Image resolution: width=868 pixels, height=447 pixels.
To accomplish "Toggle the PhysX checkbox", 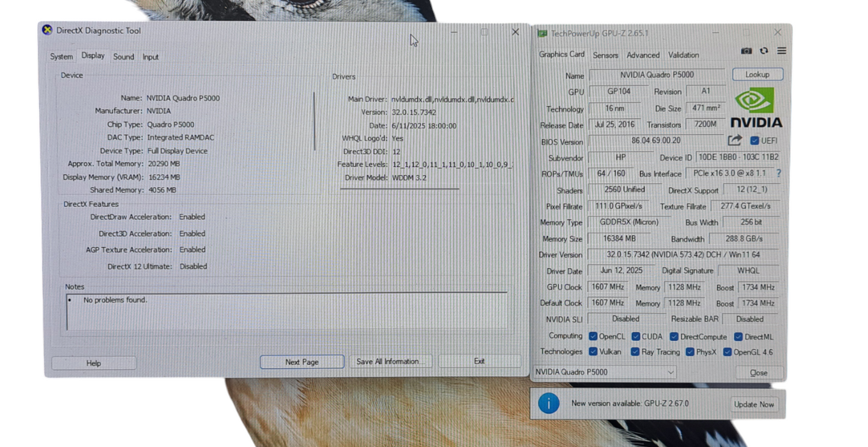I will 690,352.
